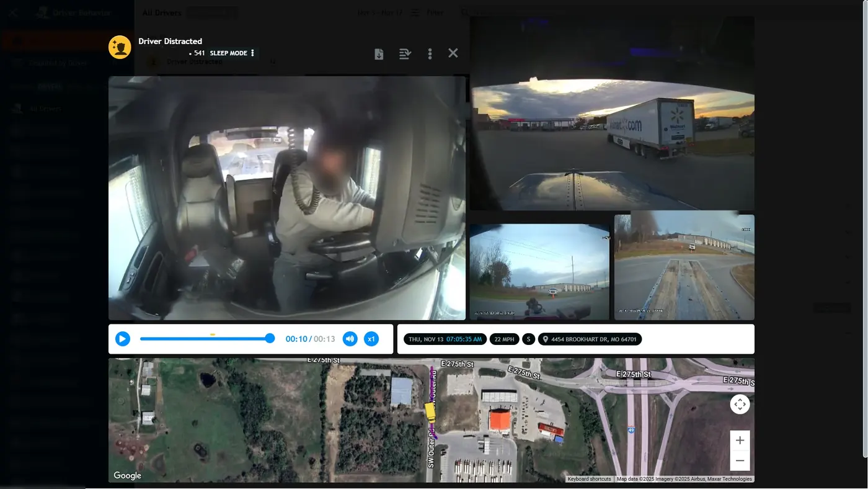Change the x1 playback speed
Image resolution: width=868 pixels, height=489 pixels.
371,339
